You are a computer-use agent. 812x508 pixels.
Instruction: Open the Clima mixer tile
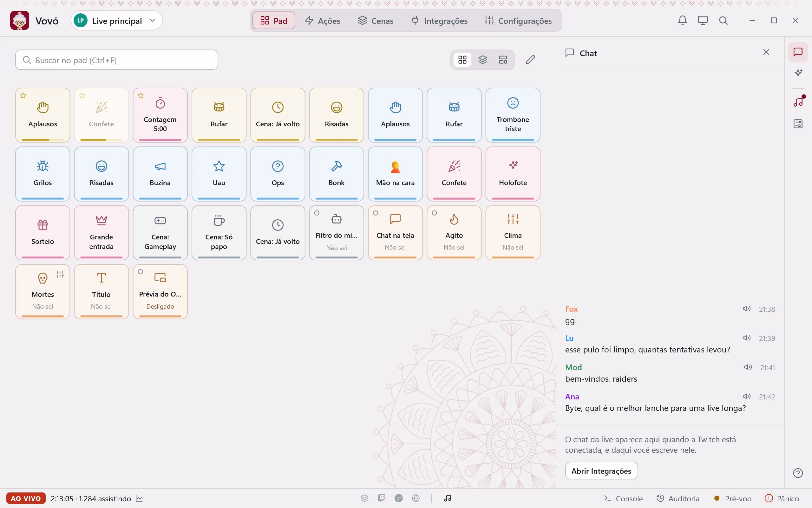pos(513,233)
